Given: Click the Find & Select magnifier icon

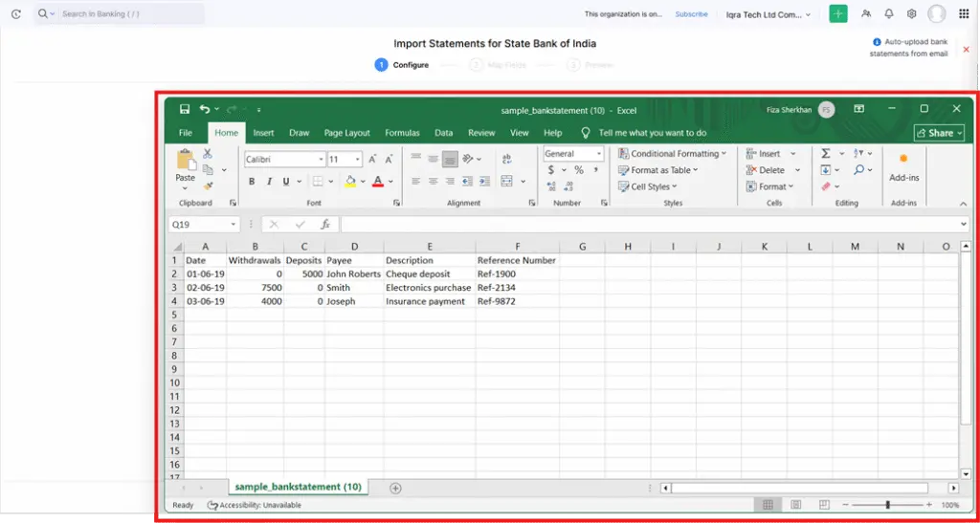Looking at the screenshot, I should click(x=859, y=170).
